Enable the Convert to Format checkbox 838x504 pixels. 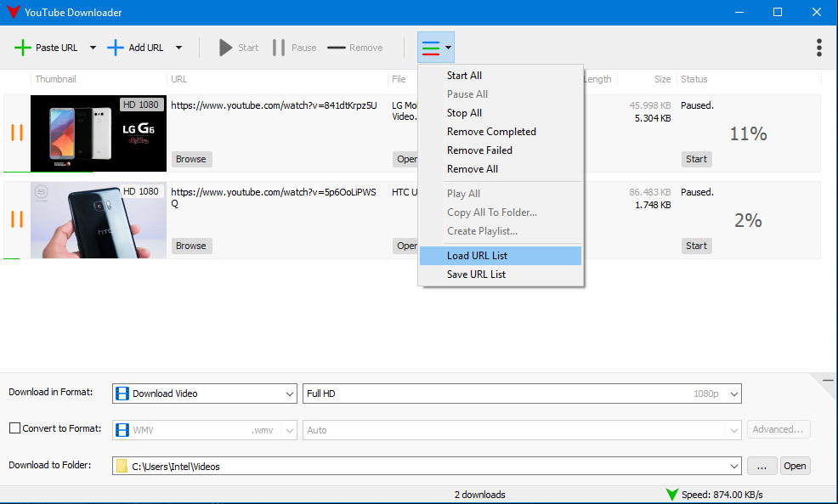(x=14, y=428)
